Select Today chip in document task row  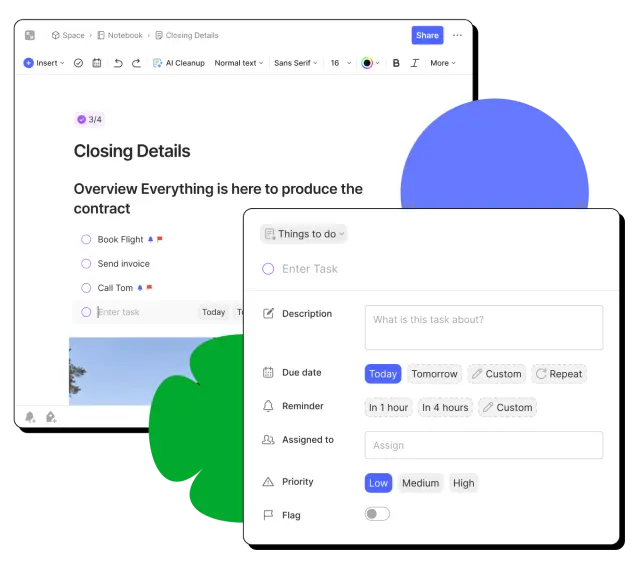[x=213, y=312]
